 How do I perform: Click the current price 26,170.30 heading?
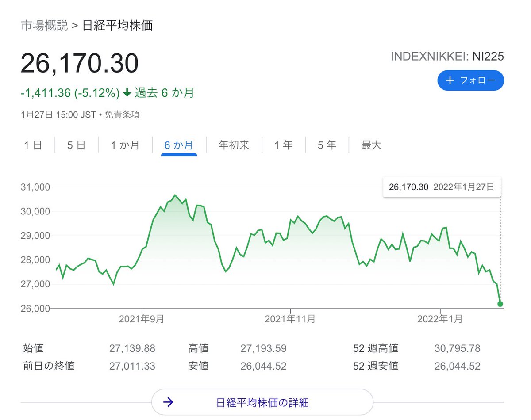point(80,64)
